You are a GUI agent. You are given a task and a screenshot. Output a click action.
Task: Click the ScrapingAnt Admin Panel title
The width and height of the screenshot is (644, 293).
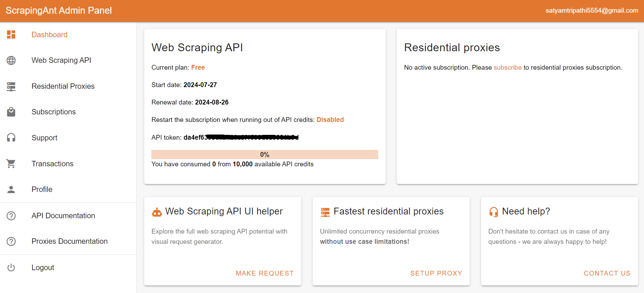[x=59, y=11]
